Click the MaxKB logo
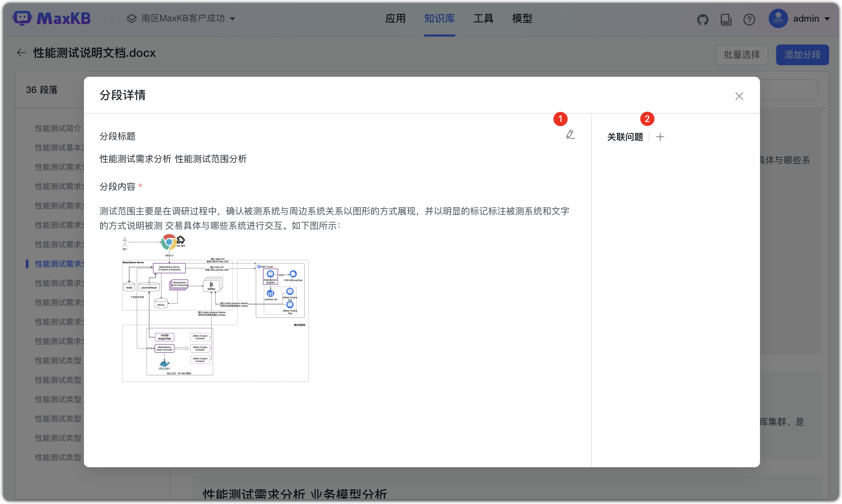Image resolution: width=842 pixels, height=504 pixels. pyautogui.click(x=52, y=18)
